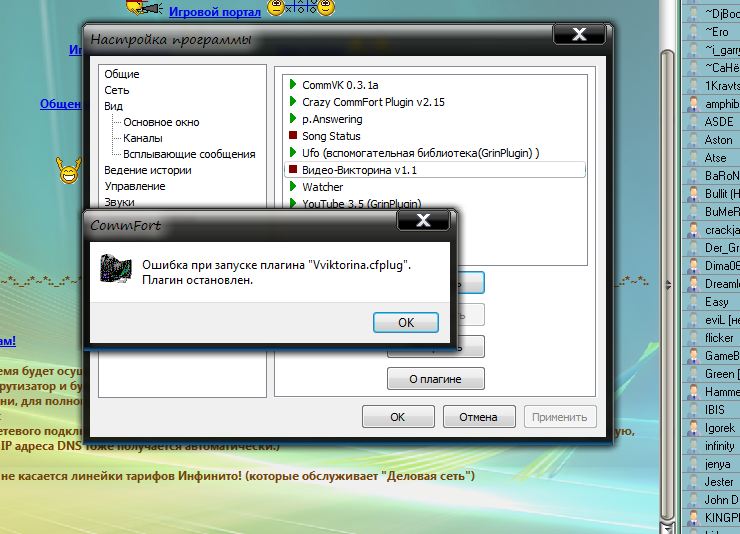Click the avatar icon of user Igorek
This screenshot has width=740, height=534.
coord(692,427)
